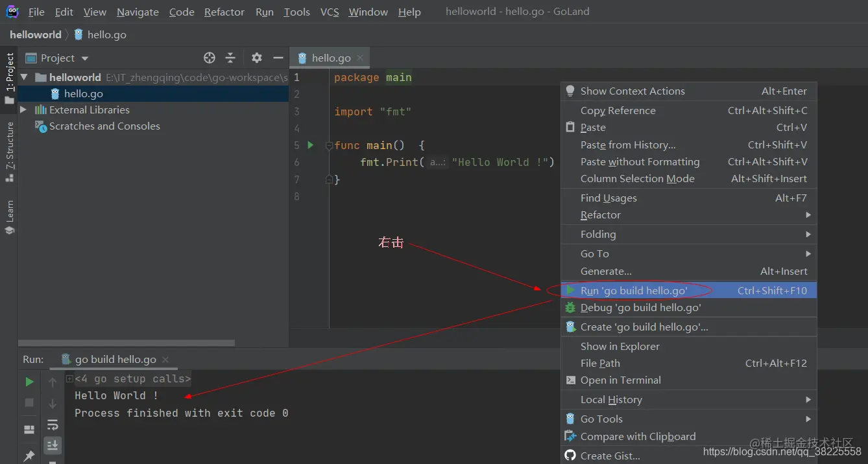Select hello.go in the Project tree
The width and height of the screenshot is (868, 464).
click(153, 93)
